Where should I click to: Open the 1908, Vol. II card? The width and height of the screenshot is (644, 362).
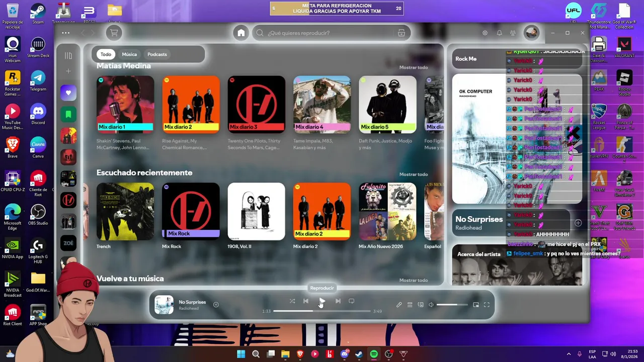tap(257, 216)
